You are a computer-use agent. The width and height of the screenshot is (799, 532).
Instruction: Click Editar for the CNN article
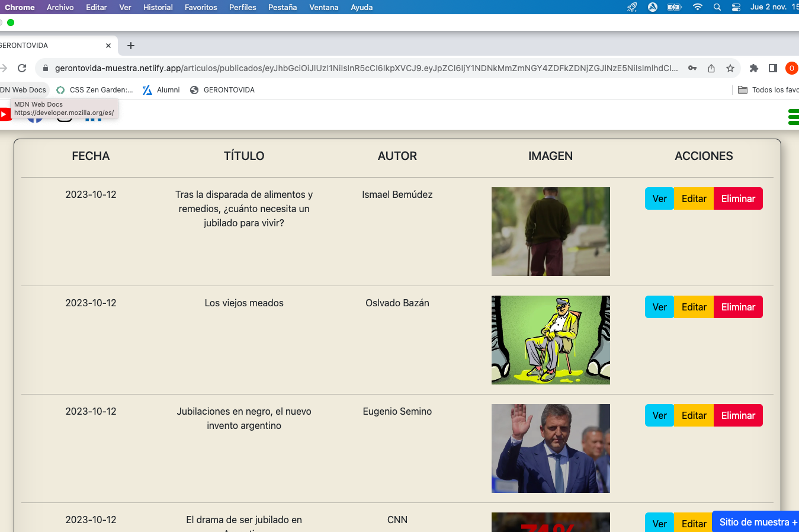pyautogui.click(x=694, y=523)
